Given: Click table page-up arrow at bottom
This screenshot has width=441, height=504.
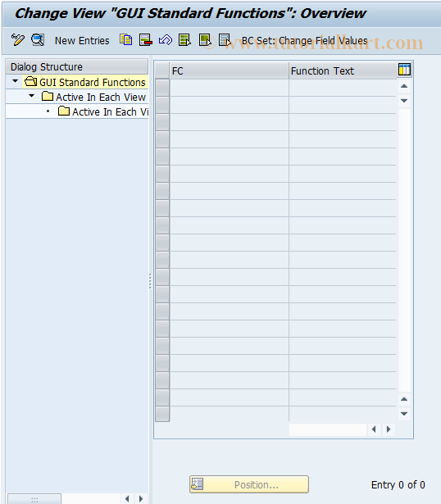Looking at the screenshot, I should 404,399.
